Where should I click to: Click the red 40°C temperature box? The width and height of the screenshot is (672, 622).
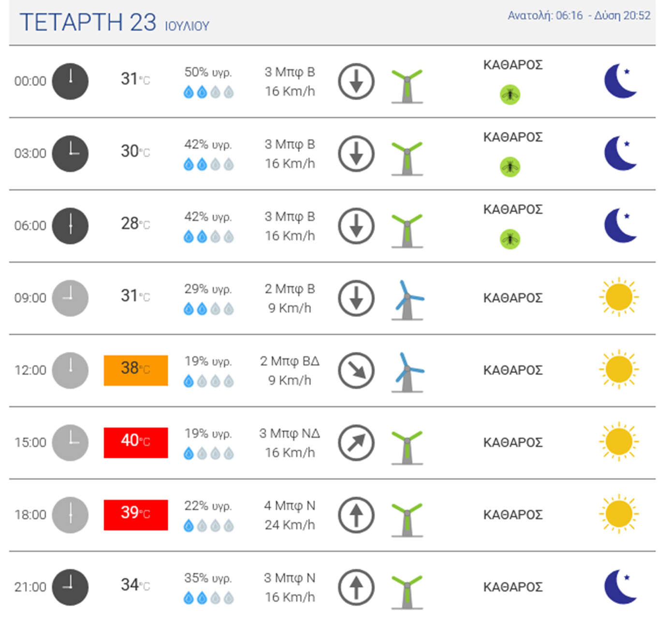pos(136,442)
